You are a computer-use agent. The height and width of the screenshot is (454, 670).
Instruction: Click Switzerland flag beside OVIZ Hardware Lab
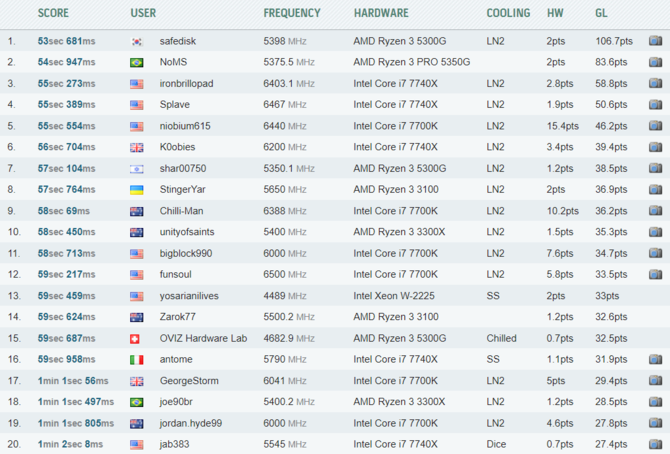tap(135, 339)
